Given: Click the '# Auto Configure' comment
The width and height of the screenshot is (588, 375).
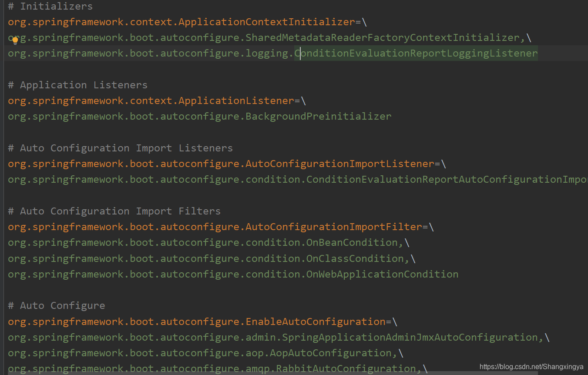Looking at the screenshot, I should [x=56, y=306].
